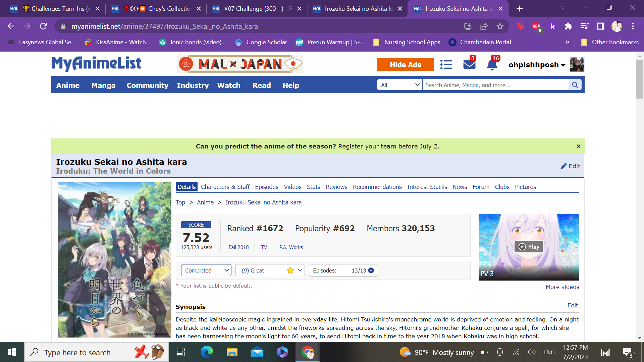Open Microsoft Edge from the taskbar
Image resolution: width=644 pixels, height=362 pixels.
(x=207, y=352)
